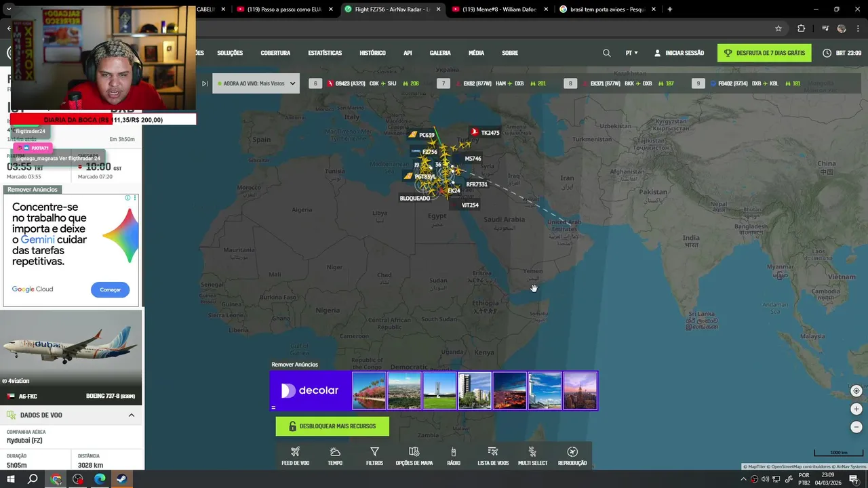Zoom in with the map plus button
Viewport: 868px width, 488px height.
856,409
